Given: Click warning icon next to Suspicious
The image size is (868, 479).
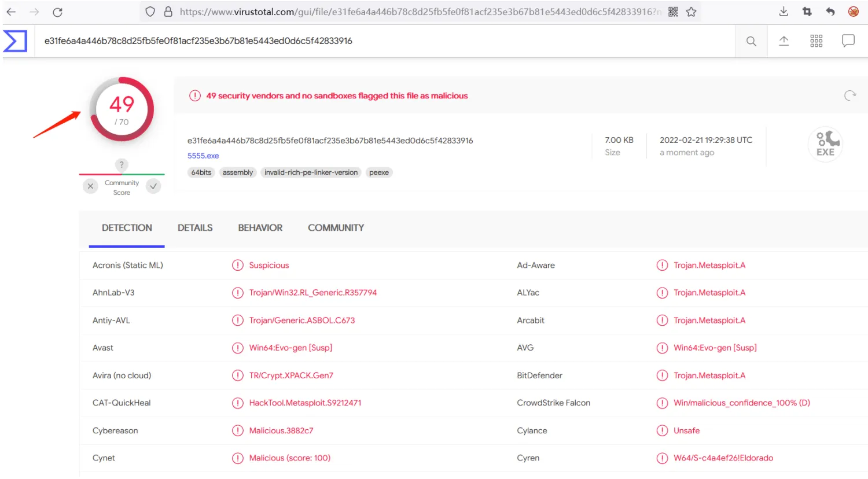Looking at the screenshot, I should [x=238, y=266].
